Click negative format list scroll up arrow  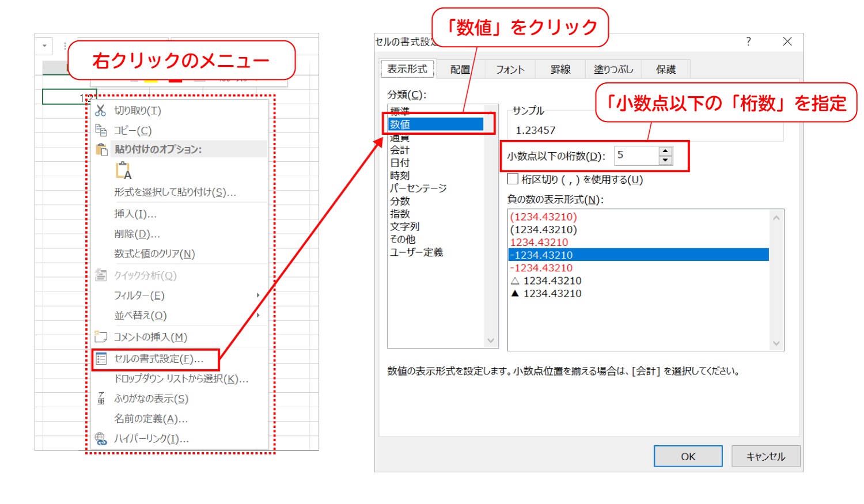[x=776, y=218]
